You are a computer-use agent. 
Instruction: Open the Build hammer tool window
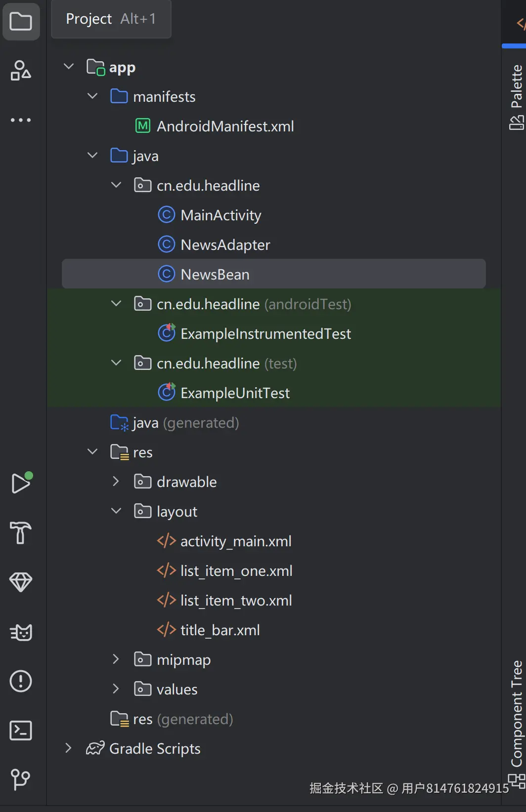click(x=21, y=533)
